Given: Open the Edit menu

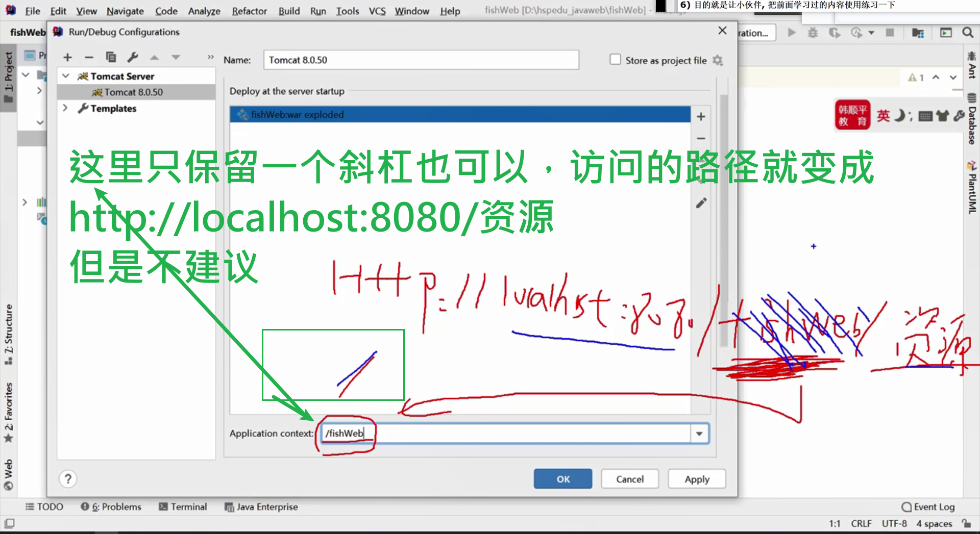Looking at the screenshot, I should tap(58, 11).
